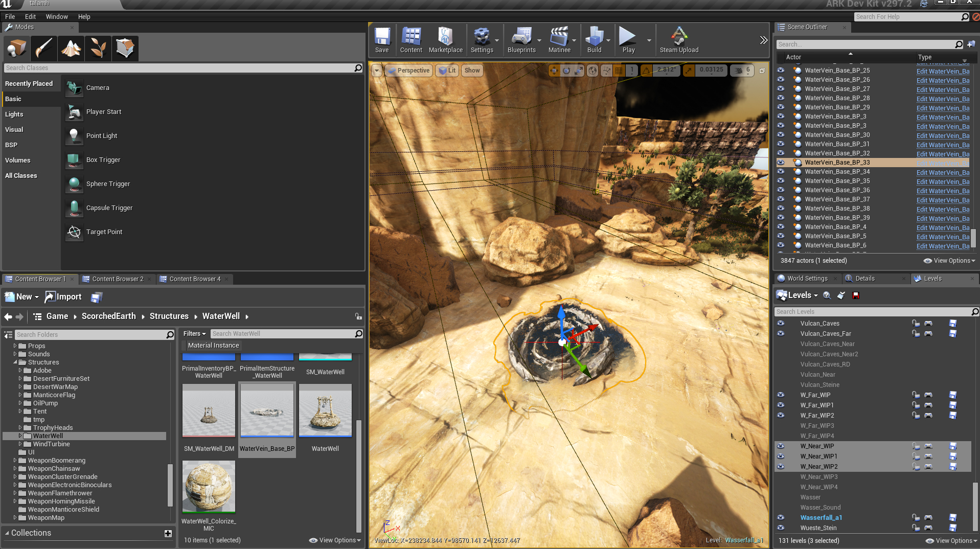980x549 pixels.
Task: Click the add collection plus icon
Action: 168,534
